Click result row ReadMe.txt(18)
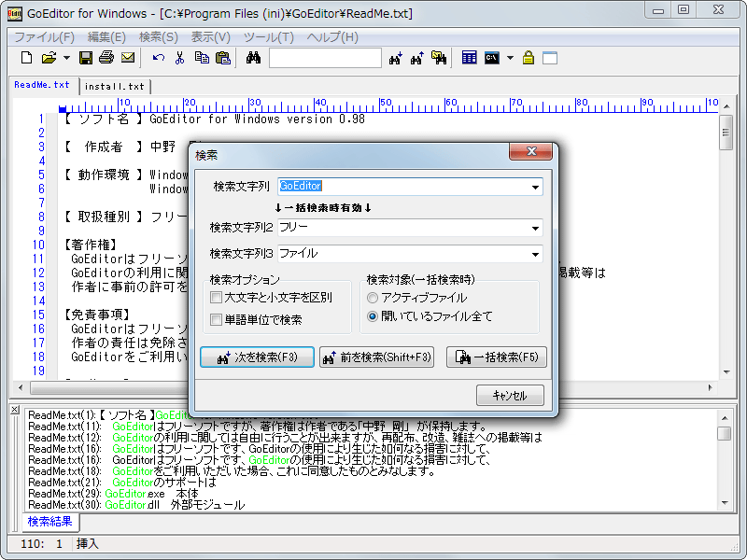Image resolution: width=747 pixels, height=560 pixels. (232, 471)
